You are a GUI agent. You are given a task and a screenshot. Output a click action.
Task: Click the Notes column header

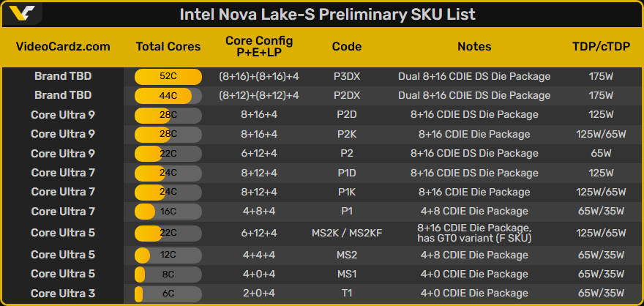(474, 47)
